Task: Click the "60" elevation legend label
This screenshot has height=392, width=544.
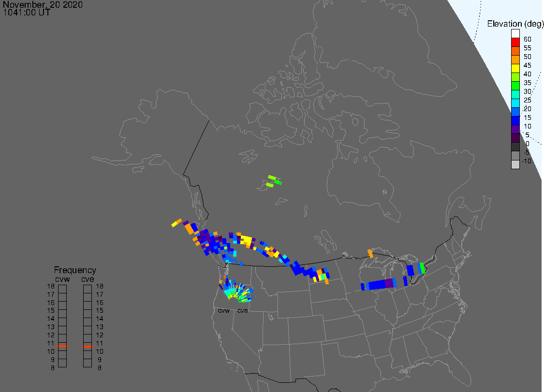Action: point(528,39)
